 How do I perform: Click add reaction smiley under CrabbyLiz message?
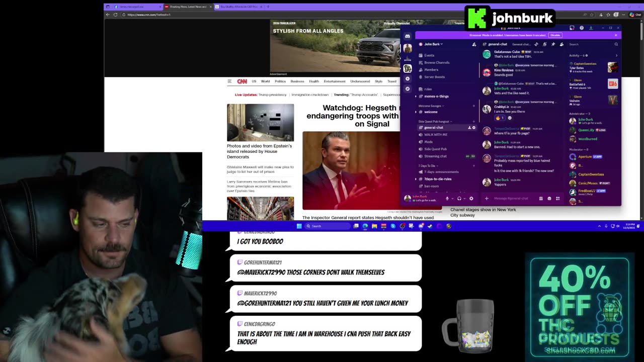click(x=510, y=118)
